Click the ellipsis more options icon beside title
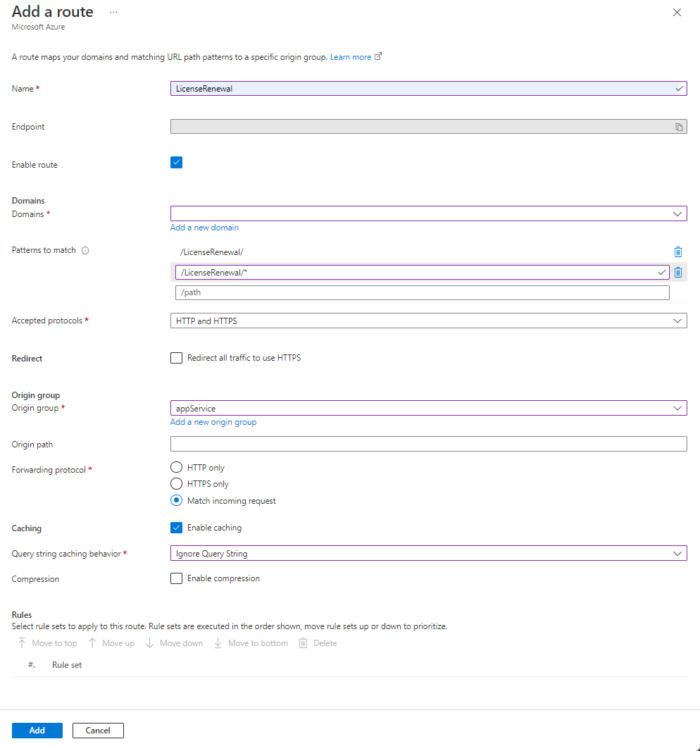This screenshot has height=751, width=700. [x=113, y=12]
